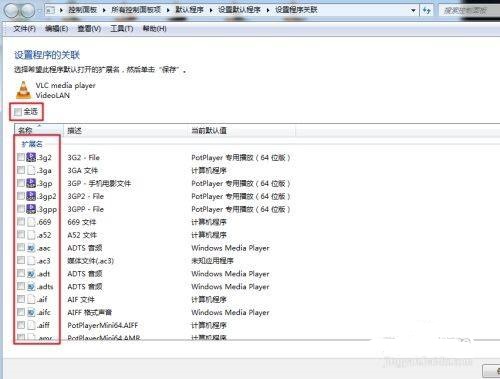The height and width of the screenshot is (379, 500).
Task: Expand breadcrumb arrow after 设置默认程序
Action: click(x=268, y=10)
